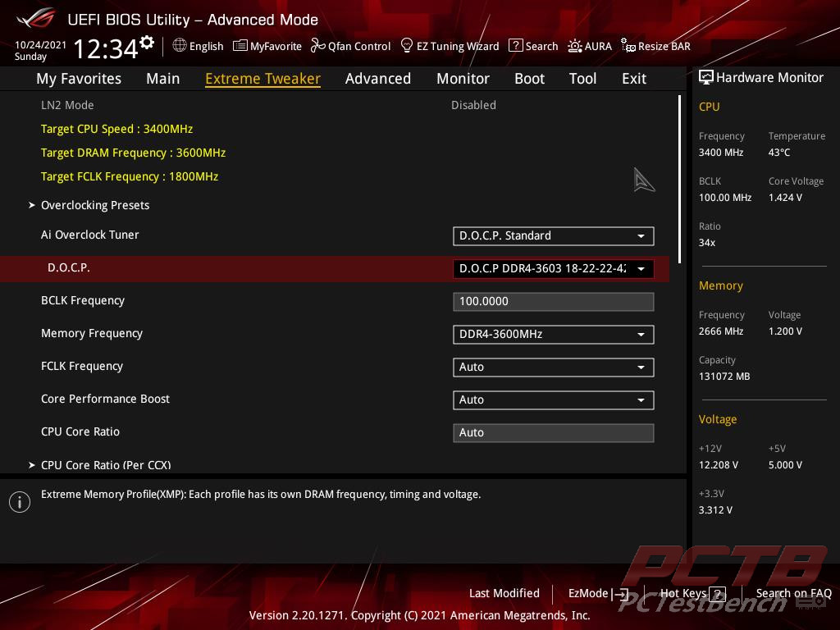Click the 43°C temperature value
Viewport: 840px width, 630px height.
[x=779, y=152]
